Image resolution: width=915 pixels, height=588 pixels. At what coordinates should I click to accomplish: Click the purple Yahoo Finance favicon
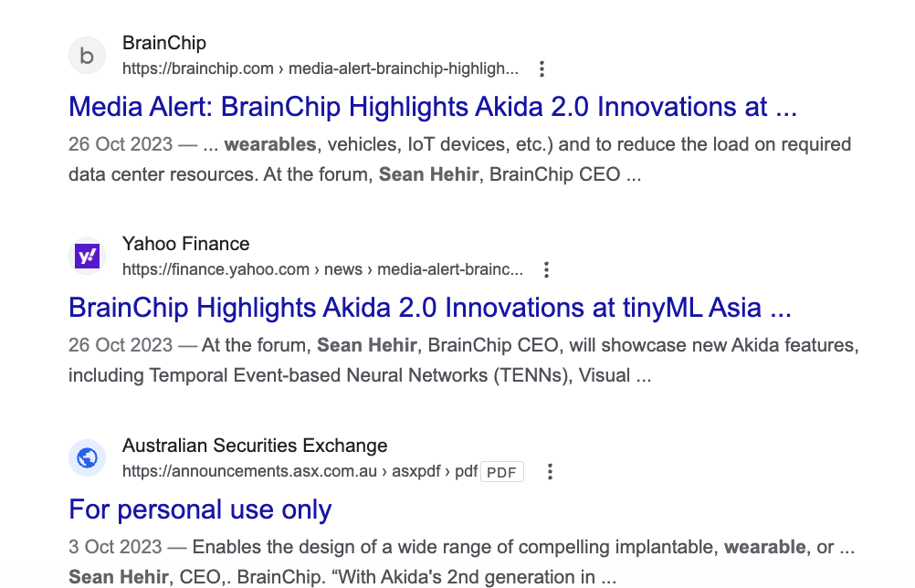tap(87, 257)
